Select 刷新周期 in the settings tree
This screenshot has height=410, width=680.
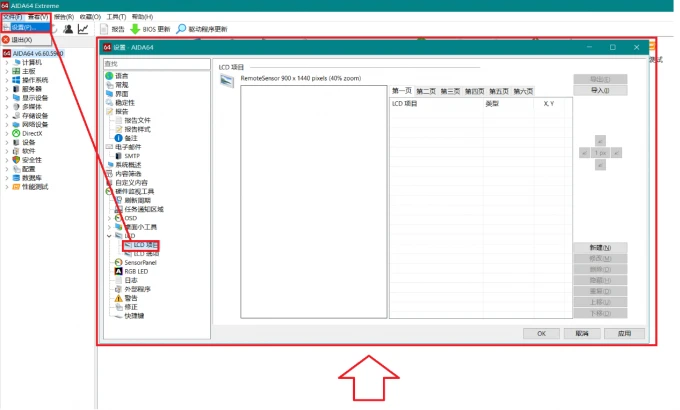(x=137, y=200)
